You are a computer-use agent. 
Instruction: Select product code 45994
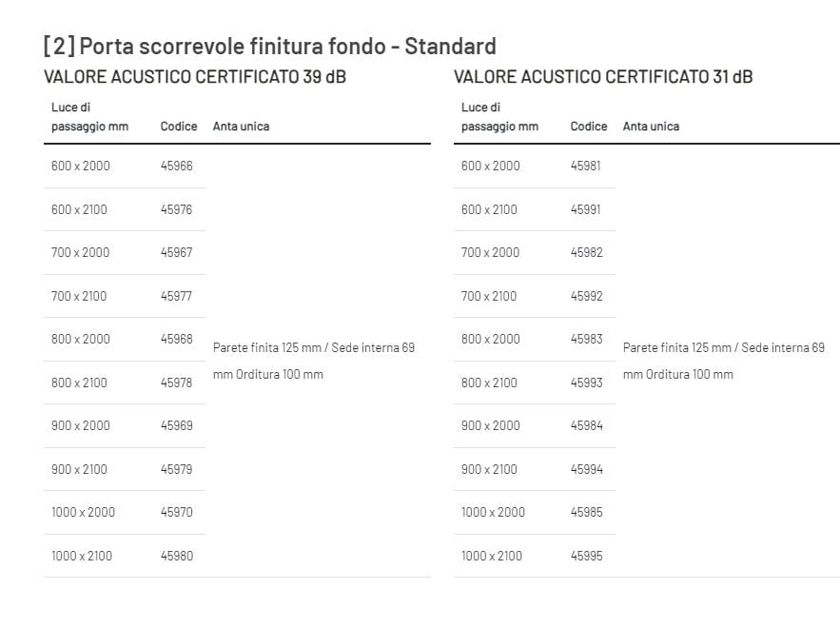point(586,469)
